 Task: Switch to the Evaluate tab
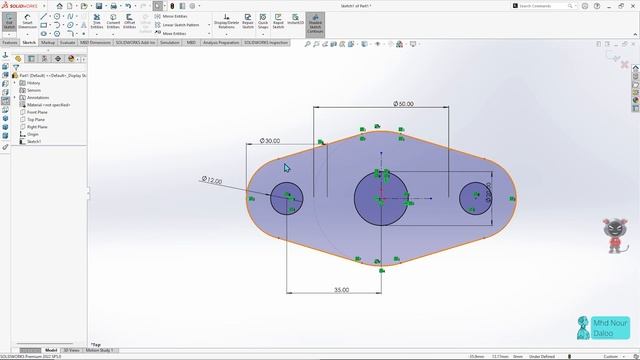(x=67, y=42)
